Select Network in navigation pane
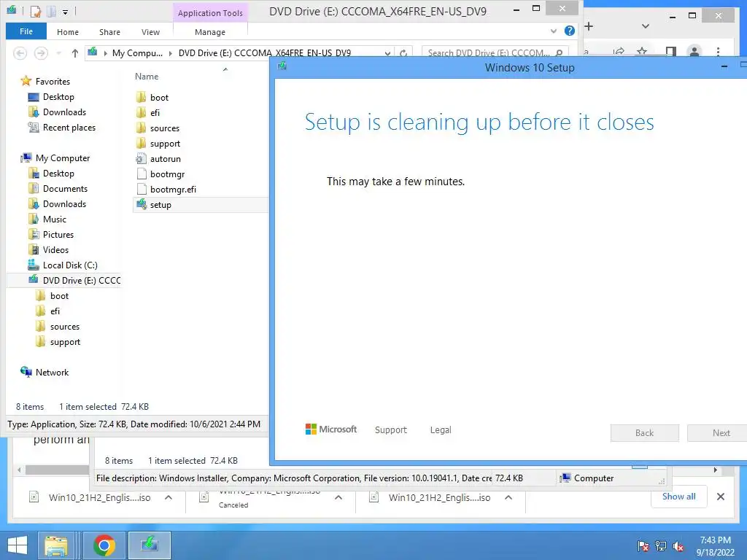 pos(52,373)
